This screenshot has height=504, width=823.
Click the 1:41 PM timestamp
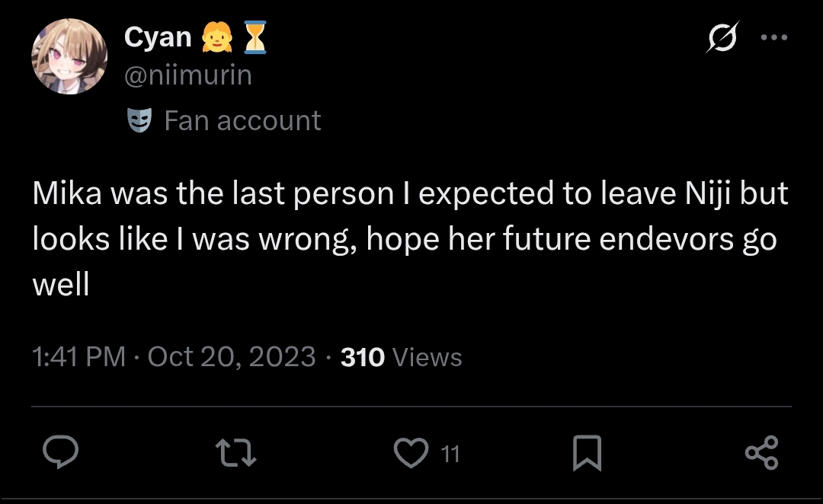click(x=78, y=356)
